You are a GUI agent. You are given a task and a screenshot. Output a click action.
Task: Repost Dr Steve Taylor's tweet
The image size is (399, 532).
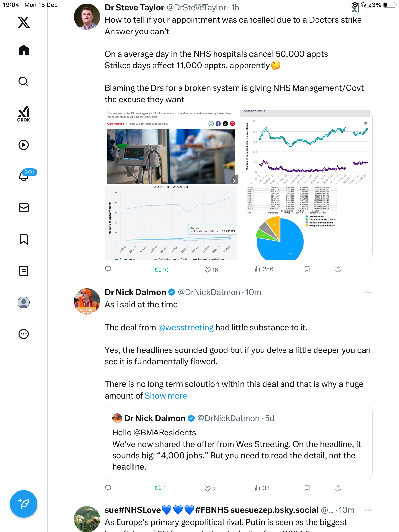point(158,270)
